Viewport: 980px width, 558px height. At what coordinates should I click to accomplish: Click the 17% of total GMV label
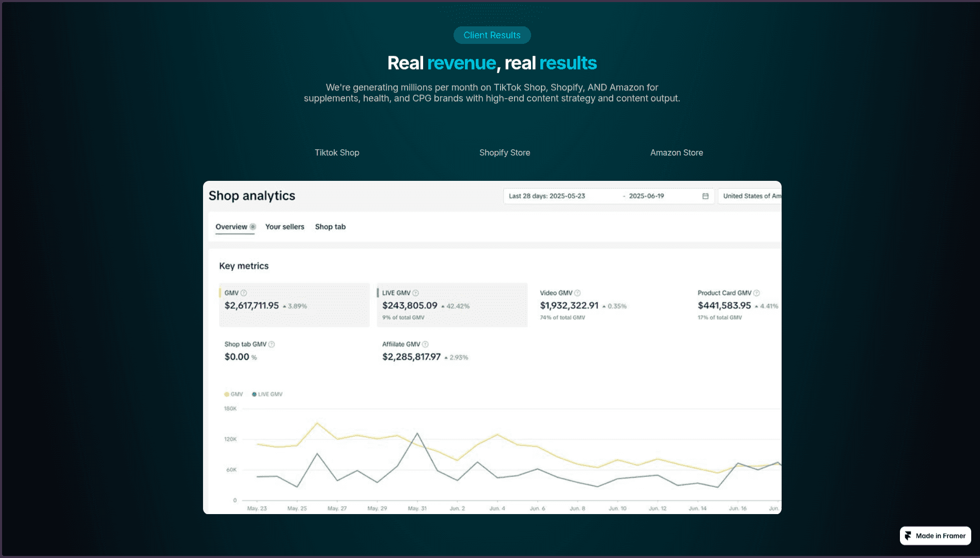coord(720,318)
